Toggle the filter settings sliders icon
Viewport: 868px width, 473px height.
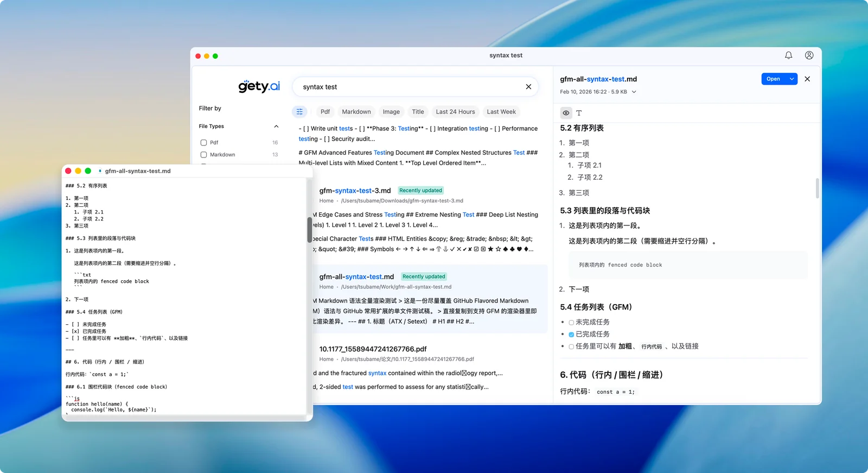pyautogui.click(x=299, y=112)
